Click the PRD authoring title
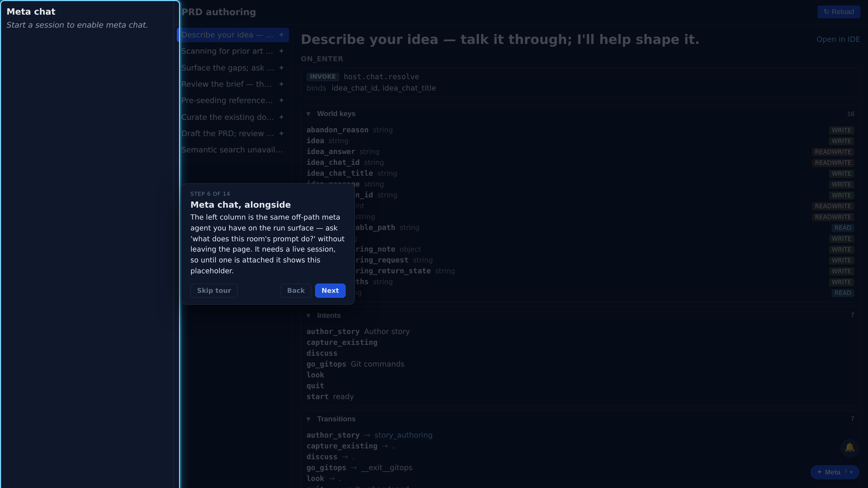 coord(219,12)
